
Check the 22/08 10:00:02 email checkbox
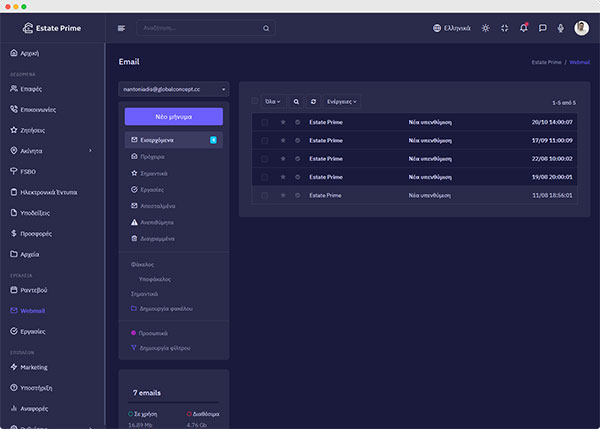pyautogui.click(x=264, y=159)
